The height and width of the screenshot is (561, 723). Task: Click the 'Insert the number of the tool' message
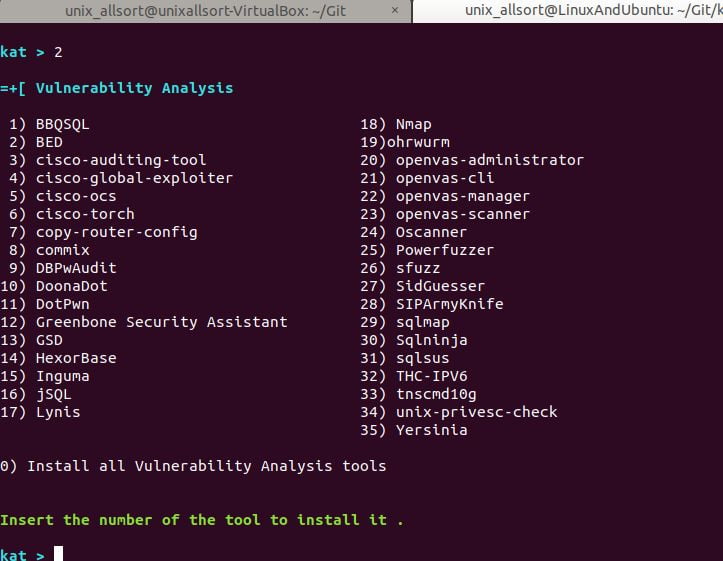pyautogui.click(x=201, y=520)
